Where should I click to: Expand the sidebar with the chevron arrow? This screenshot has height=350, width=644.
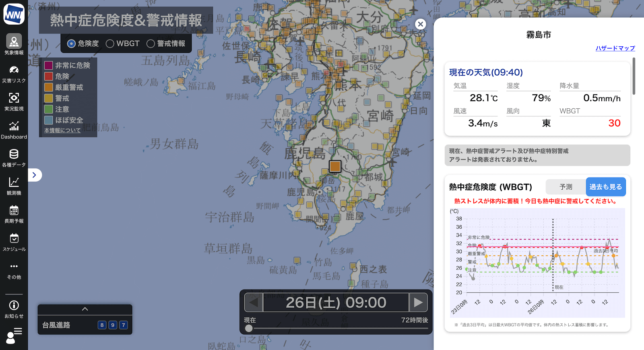35,175
